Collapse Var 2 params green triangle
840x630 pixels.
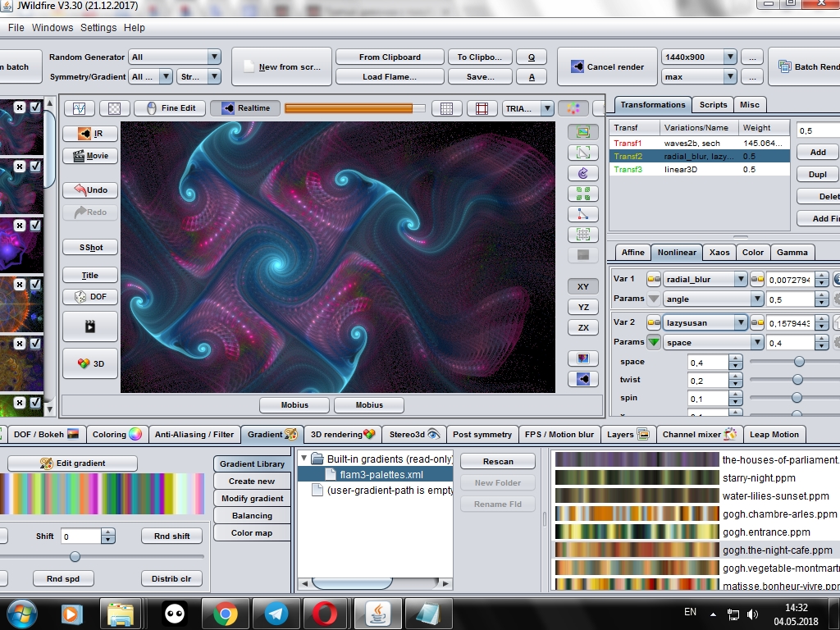[x=654, y=342]
